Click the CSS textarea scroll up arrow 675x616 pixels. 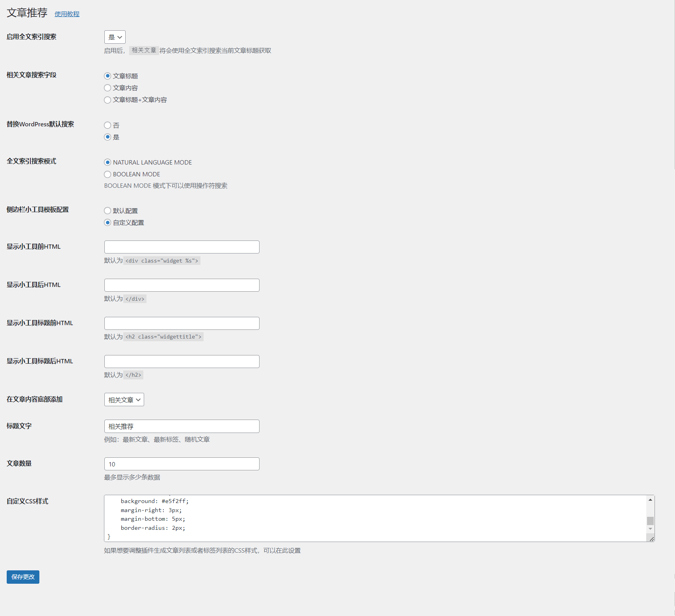point(650,499)
